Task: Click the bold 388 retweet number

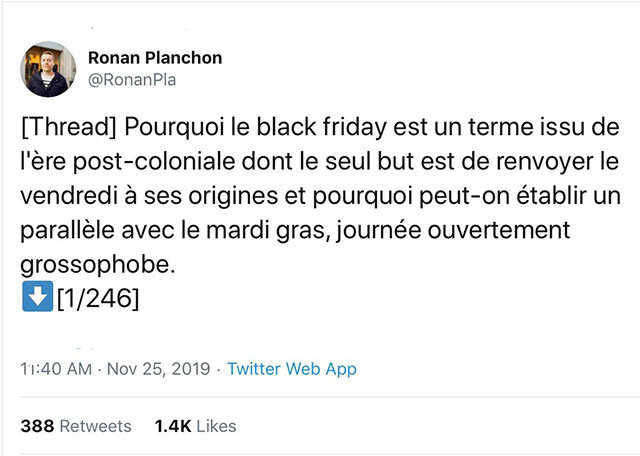Action: (x=37, y=426)
